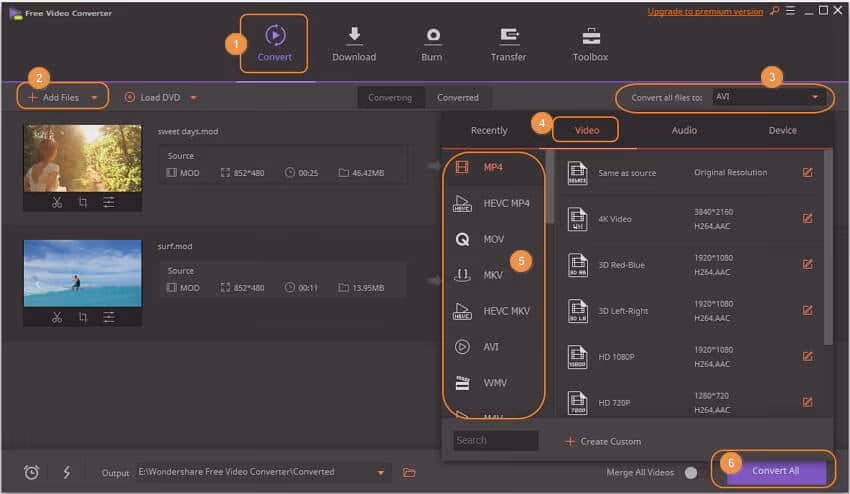Open the registration key icon
Viewport: 850px width, 494px height.
click(775, 11)
